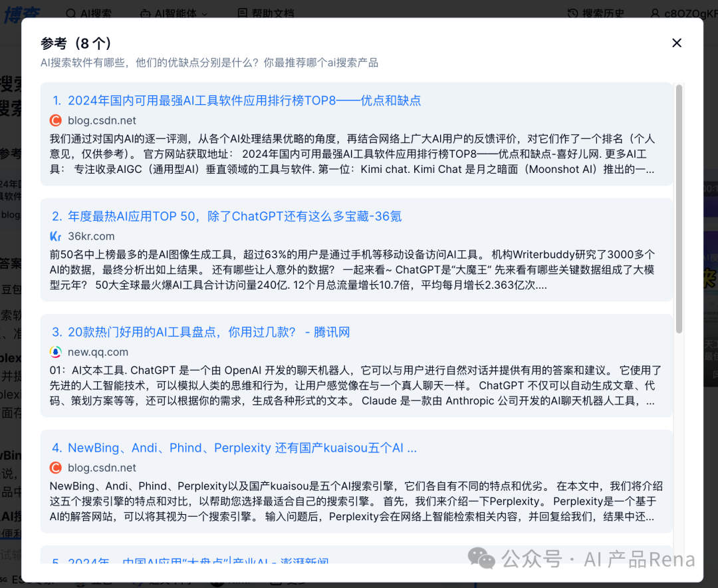Click the 36kr favicon under result 2
718x588 pixels.
click(x=56, y=236)
